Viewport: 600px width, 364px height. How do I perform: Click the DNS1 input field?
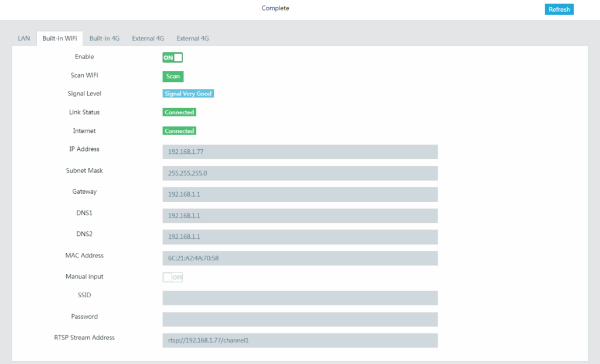point(300,216)
